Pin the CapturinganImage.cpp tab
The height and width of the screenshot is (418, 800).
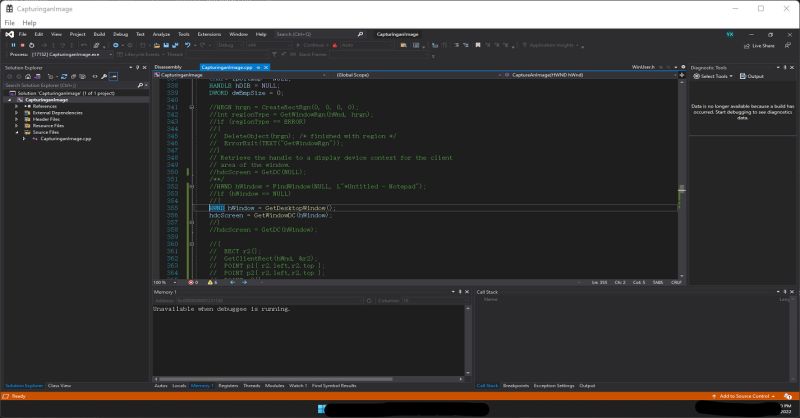(x=258, y=67)
